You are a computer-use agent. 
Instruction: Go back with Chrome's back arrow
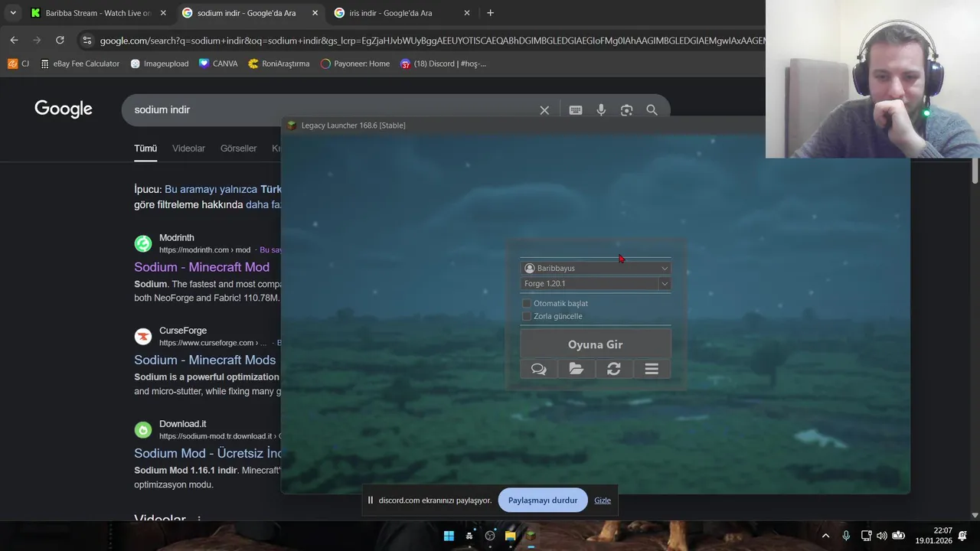coord(14,40)
